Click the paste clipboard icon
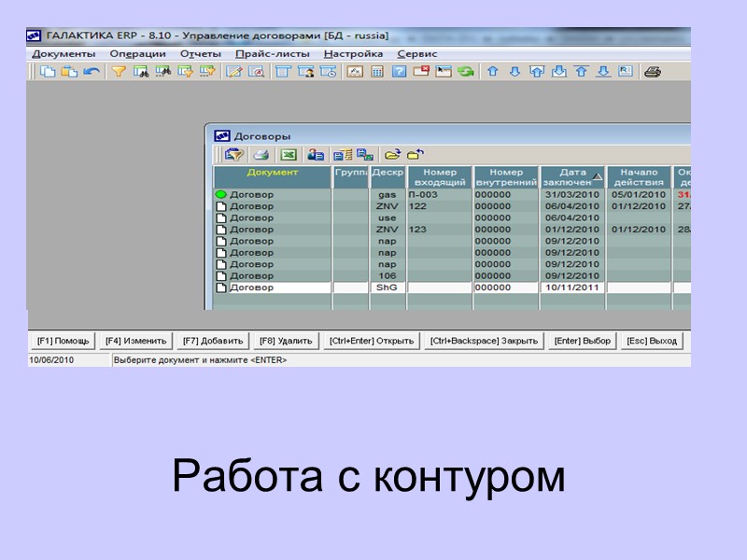 point(69,72)
